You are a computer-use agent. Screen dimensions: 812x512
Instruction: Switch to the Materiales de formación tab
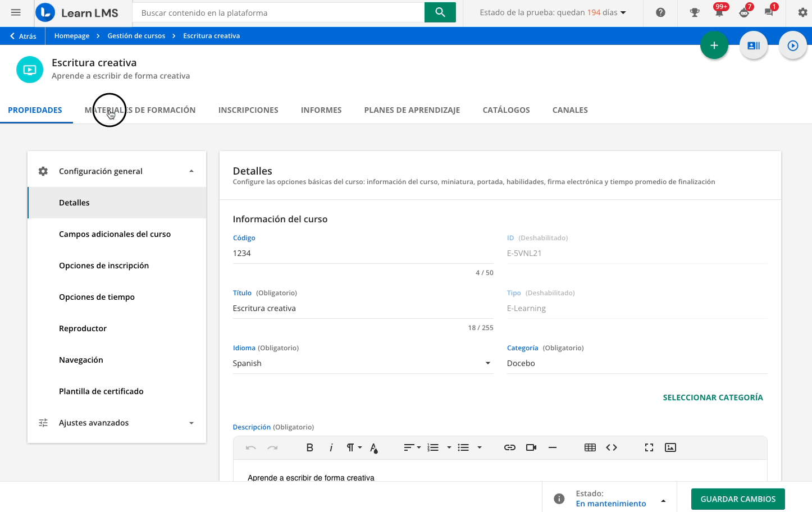pos(140,110)
